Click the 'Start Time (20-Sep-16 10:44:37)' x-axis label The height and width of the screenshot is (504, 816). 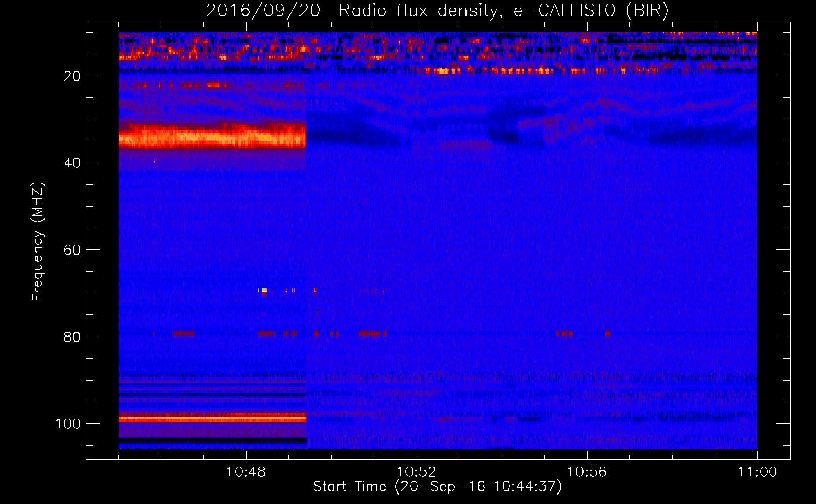[437, 487]
